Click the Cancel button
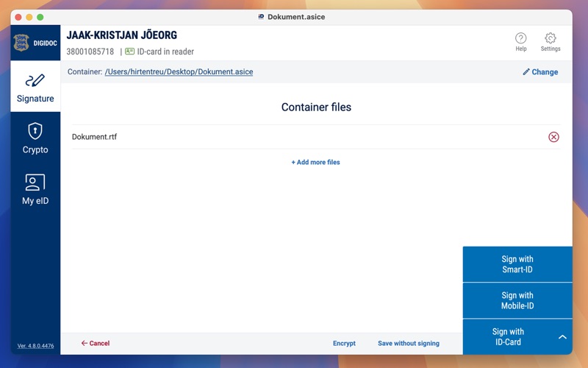 click(96, 343)
